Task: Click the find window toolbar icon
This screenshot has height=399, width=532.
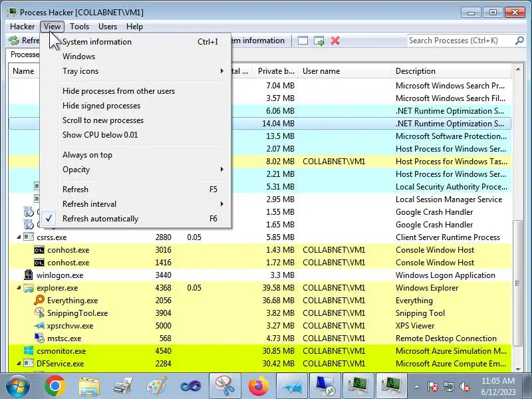Action: tap(303, 41)
